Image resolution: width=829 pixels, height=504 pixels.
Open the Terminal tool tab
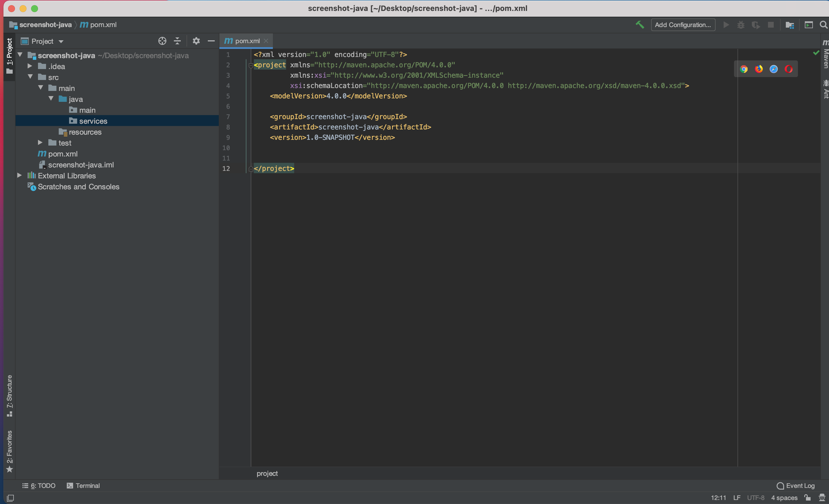pos(83,486)
